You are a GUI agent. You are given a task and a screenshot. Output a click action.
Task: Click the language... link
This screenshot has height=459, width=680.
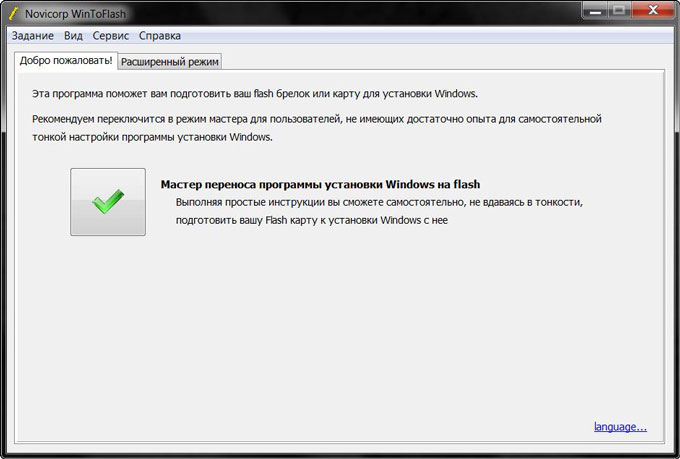(620, 427)
